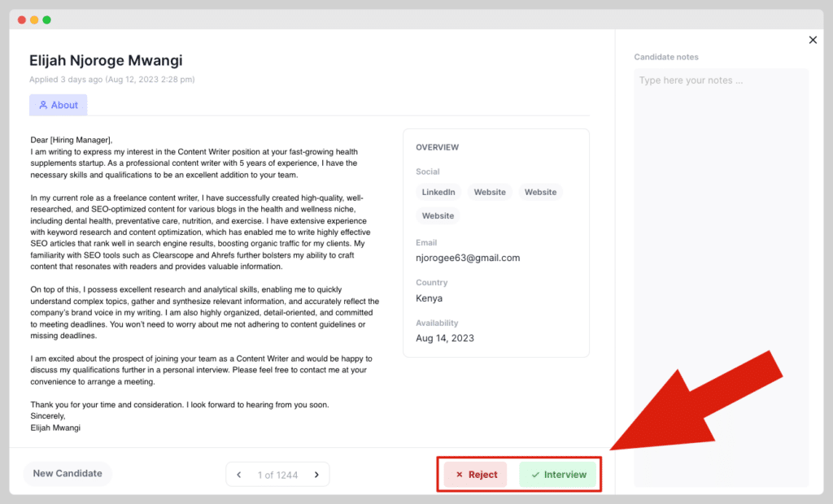The image size is (833, 504).
Task: Click the OVERVIEW heading
Action: coord(437,147)
